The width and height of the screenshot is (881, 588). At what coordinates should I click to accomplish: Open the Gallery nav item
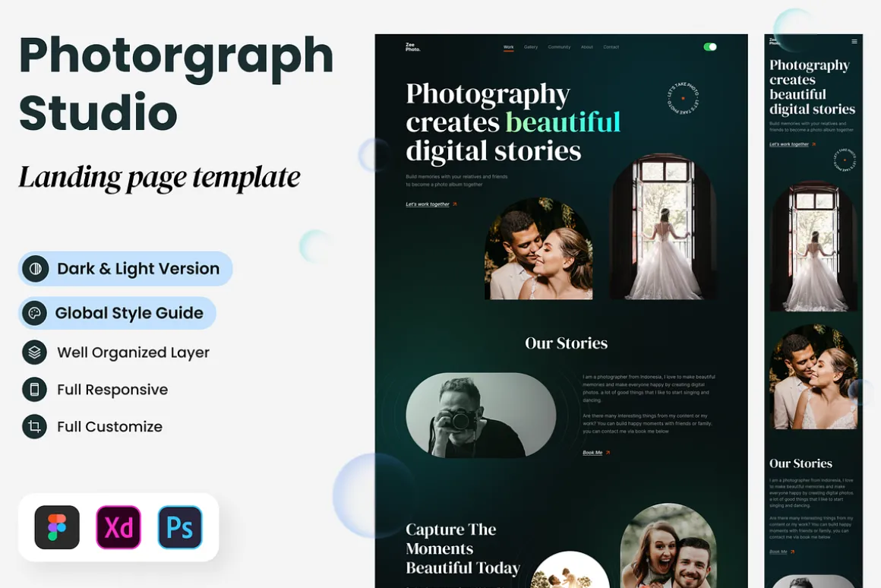tap(531, 47)
